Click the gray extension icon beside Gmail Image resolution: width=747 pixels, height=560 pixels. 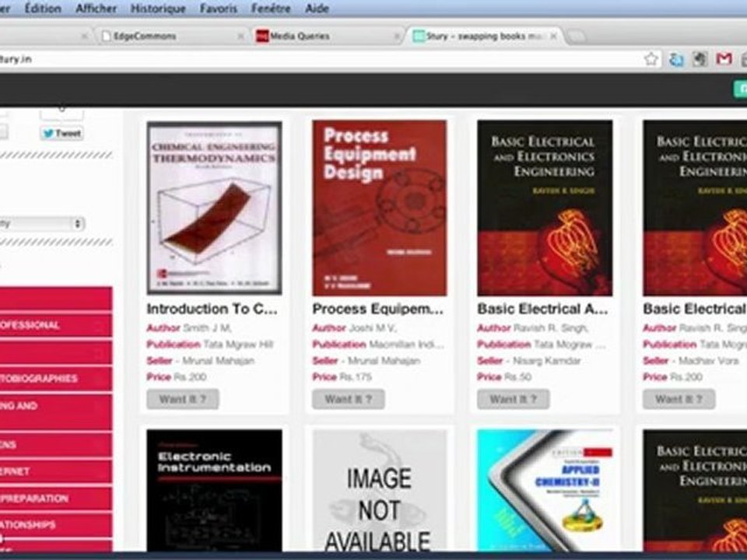pyautogui.click(x=700, y=59)
